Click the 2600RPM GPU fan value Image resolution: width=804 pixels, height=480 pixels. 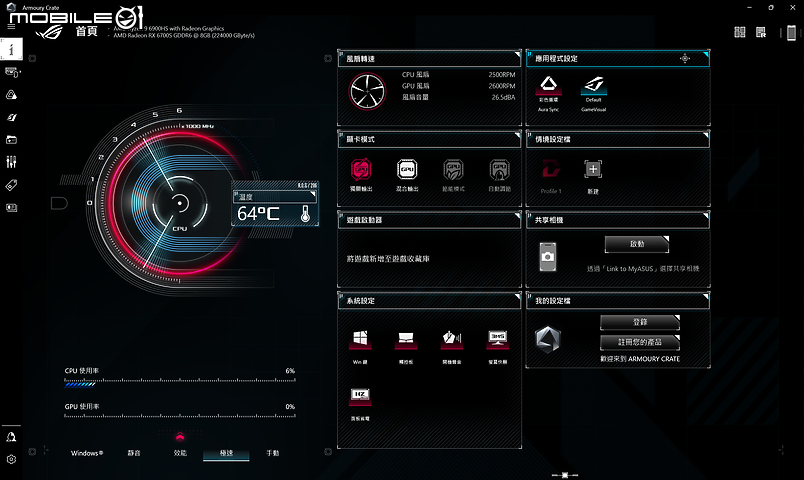click(x=502, y=86)
